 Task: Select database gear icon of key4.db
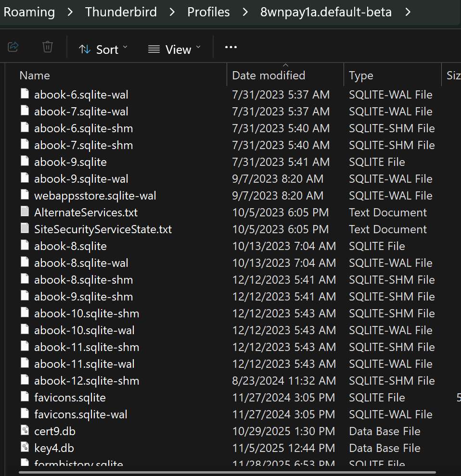coord(25,447)
